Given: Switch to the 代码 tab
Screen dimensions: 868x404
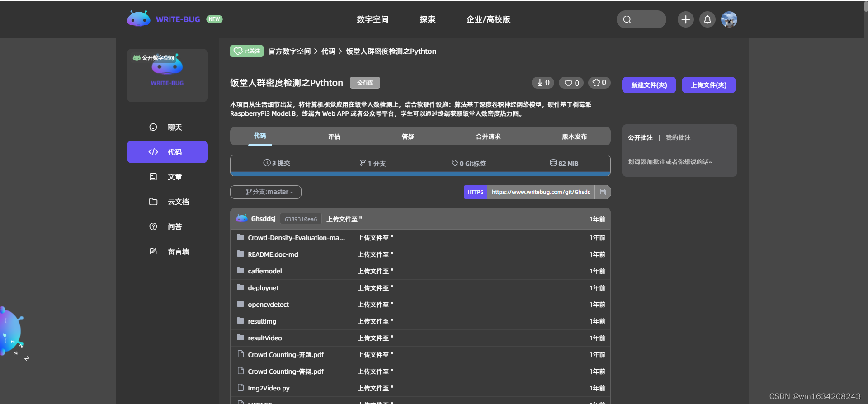Looking at the screenshot, I should pyautogui.click(x=260, y=136).
